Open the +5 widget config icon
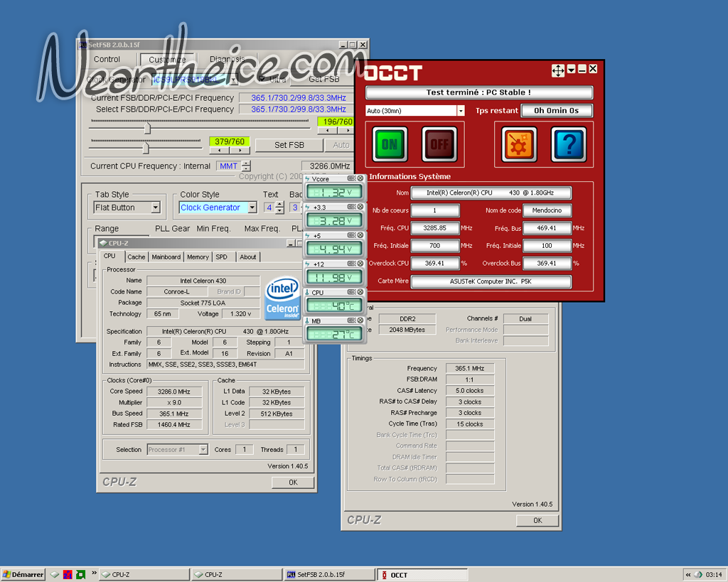 [x=351, y=235]
